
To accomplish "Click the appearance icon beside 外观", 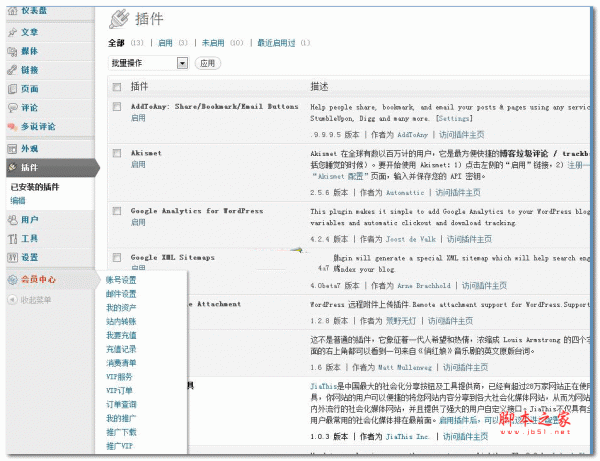I will point(13,149).
